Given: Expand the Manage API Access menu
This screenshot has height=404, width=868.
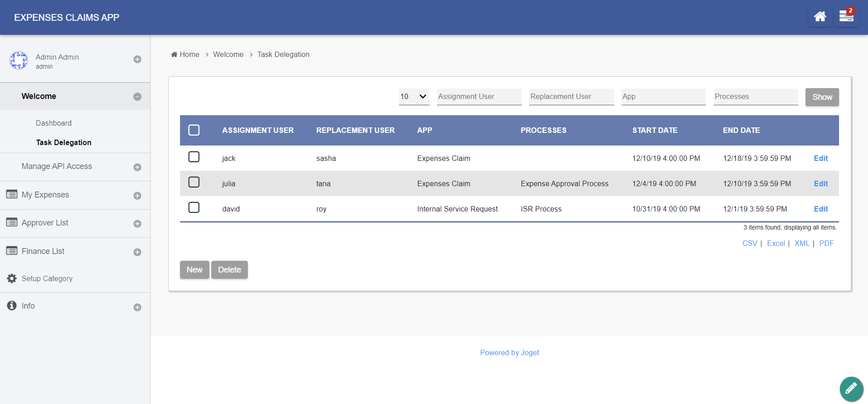Looking at the screenshot, I should click(x=138, y=167).
